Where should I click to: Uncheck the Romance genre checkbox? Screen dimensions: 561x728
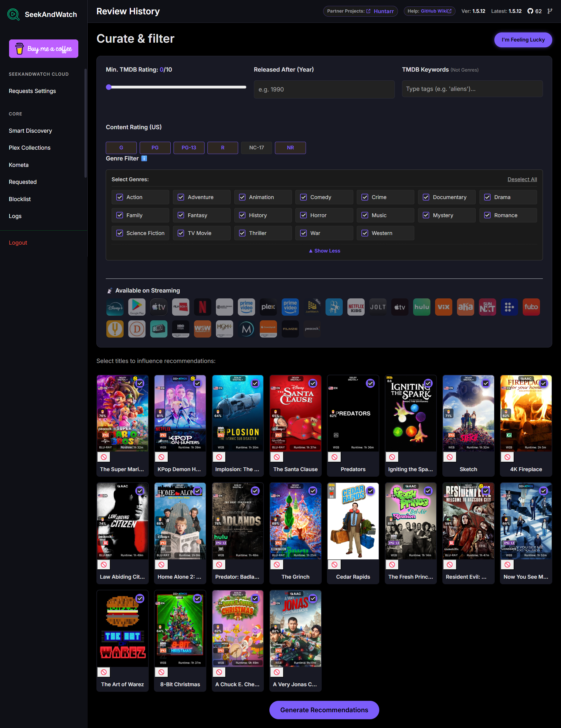tap(487, 215)
